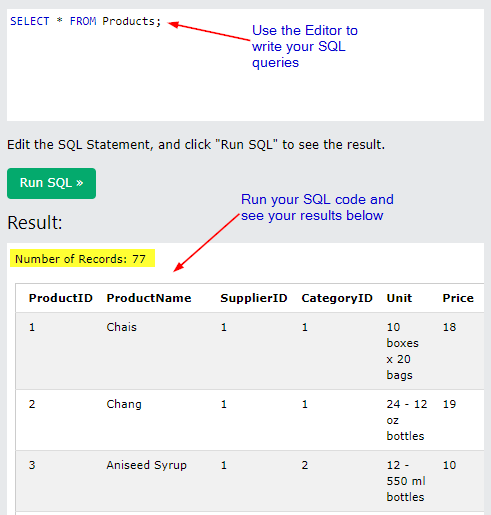Select the Unit column header

pos(399,298)
